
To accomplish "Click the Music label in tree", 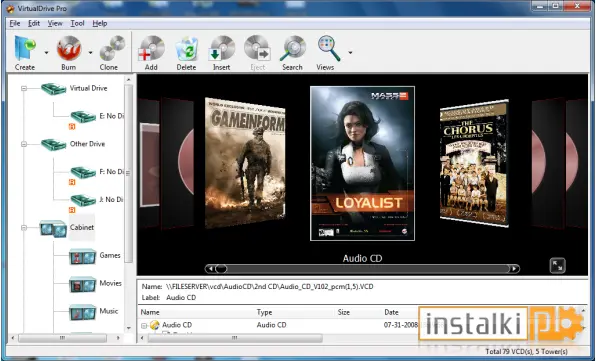I will [x=109, y=311].
